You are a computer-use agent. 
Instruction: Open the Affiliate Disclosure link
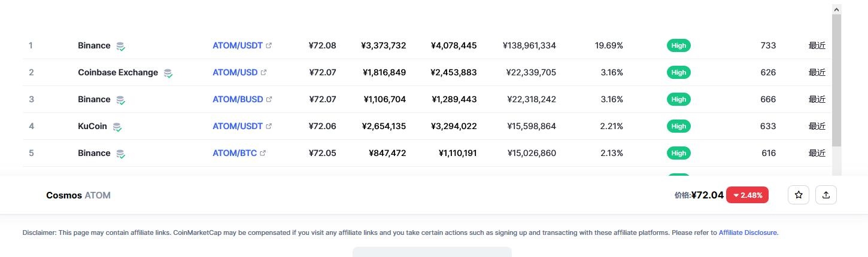(748, 232)
